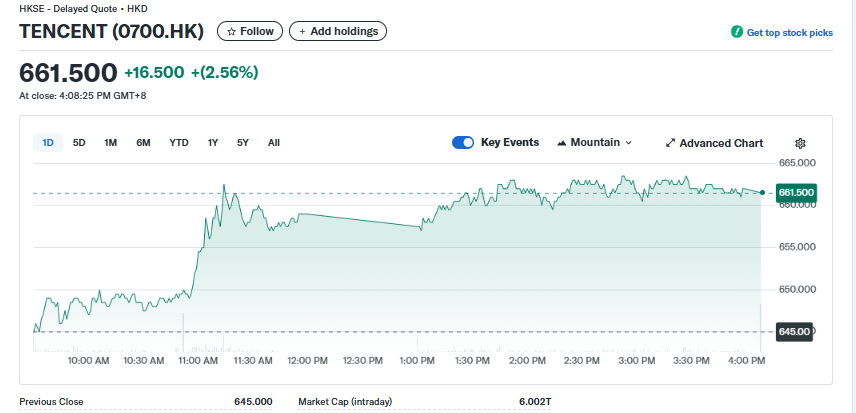Click the Advanced Chart expand arrows icon
The height and width of the screenshot is (413, 856).
[x=670, y=143]
